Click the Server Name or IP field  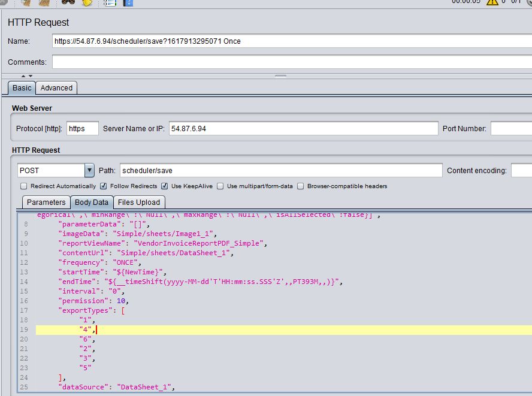[x=304, y=129]
